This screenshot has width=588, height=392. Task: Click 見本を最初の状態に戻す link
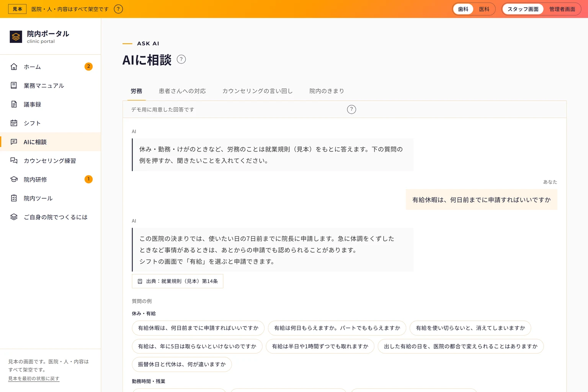pyautogui.click(x=34, y=379)
